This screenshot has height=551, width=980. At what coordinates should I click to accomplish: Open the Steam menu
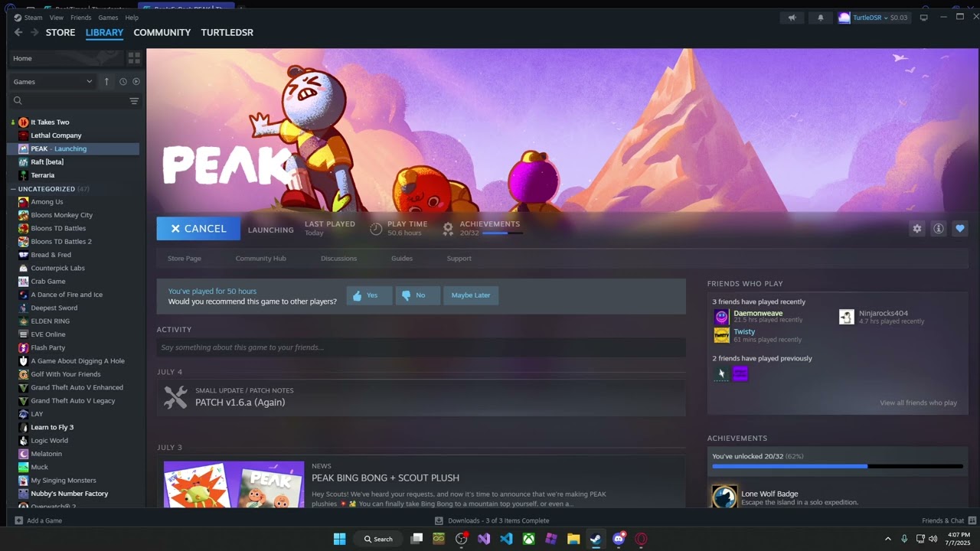33,18
